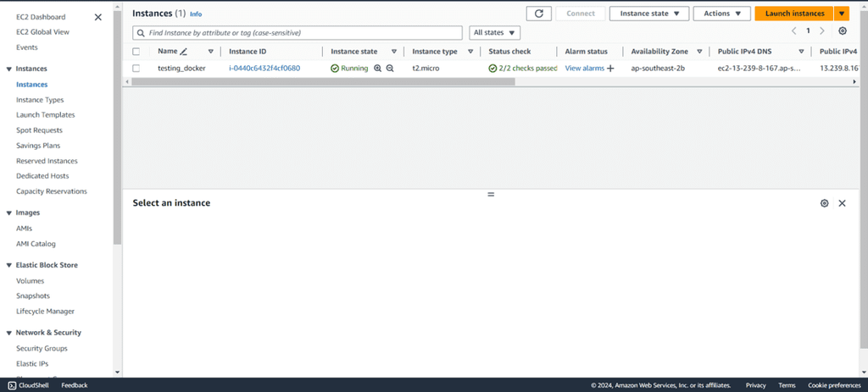Collapse the Instances sidebar section
868x392 pixels.
pos(8,69)
